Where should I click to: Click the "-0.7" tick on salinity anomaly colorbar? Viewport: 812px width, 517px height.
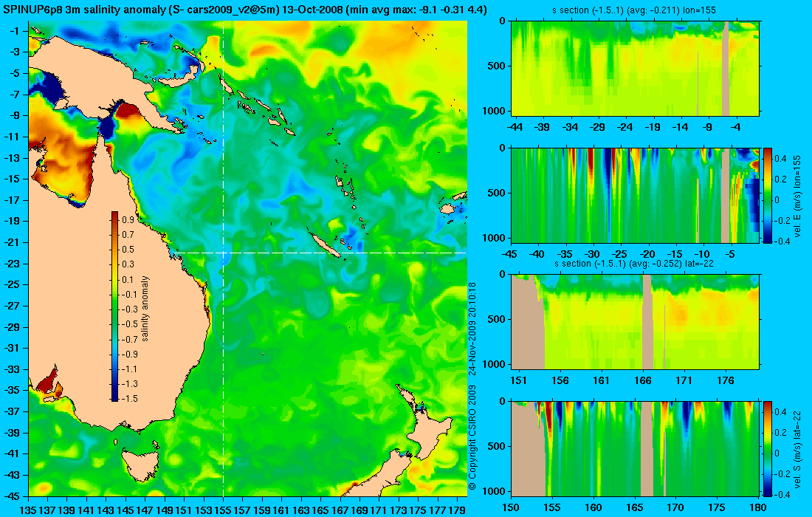129,339
